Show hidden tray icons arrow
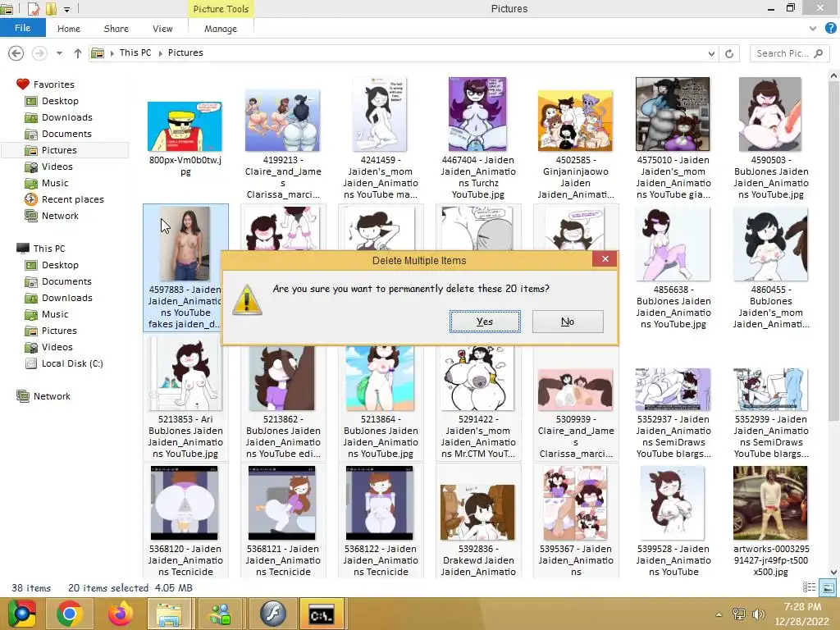 pos(719,614)
